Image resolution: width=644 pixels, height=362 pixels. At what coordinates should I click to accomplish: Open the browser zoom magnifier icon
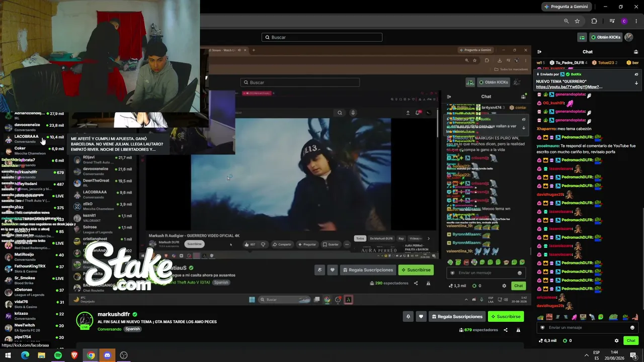567,21
